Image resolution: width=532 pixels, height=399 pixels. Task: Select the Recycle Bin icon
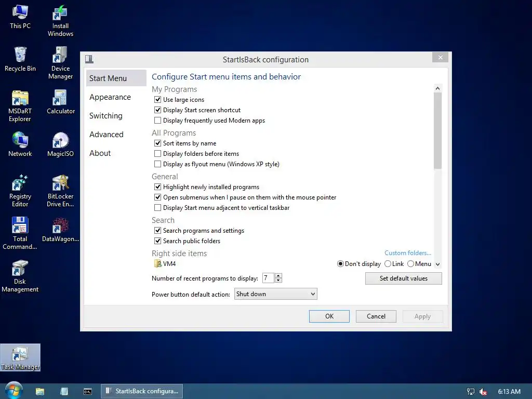coord(20,59)
